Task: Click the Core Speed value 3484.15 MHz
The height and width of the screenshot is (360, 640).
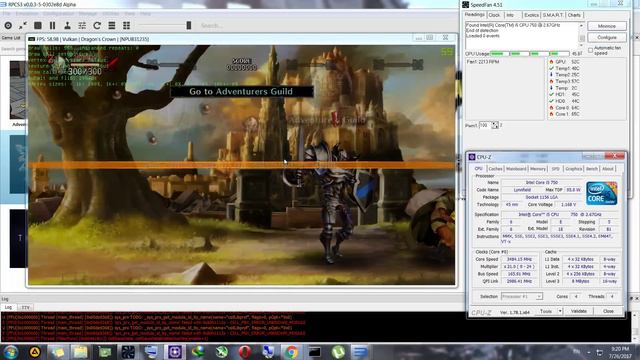Action: [519, 259]
